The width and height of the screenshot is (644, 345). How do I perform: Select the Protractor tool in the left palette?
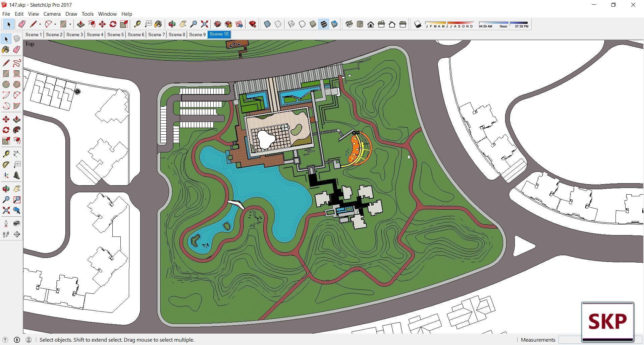coord(6,164)
